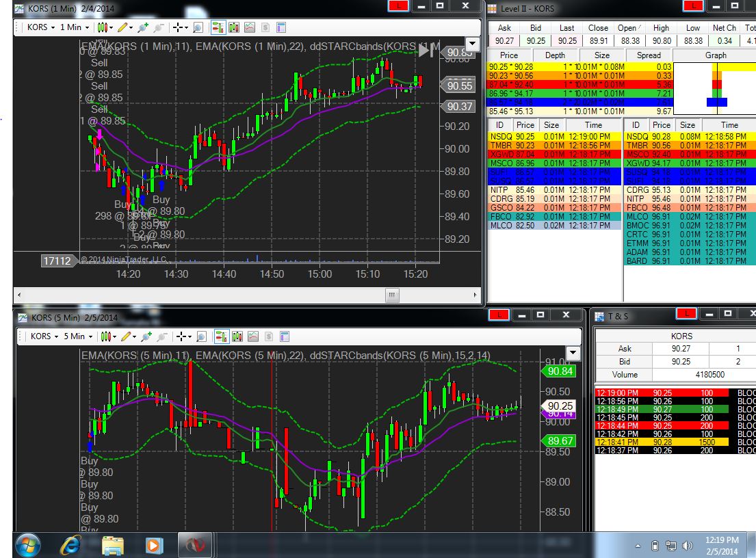Click green 89.67 price marker on 5 Min chart

point(559,440)
